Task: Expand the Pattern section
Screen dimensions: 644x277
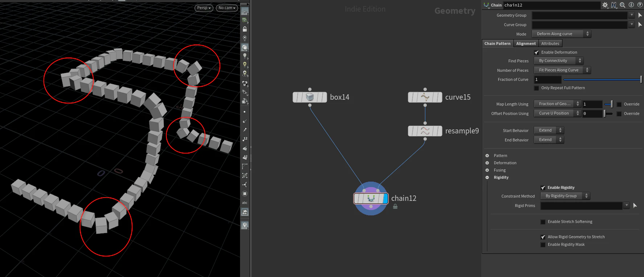Action: click(x=487, y=156)
